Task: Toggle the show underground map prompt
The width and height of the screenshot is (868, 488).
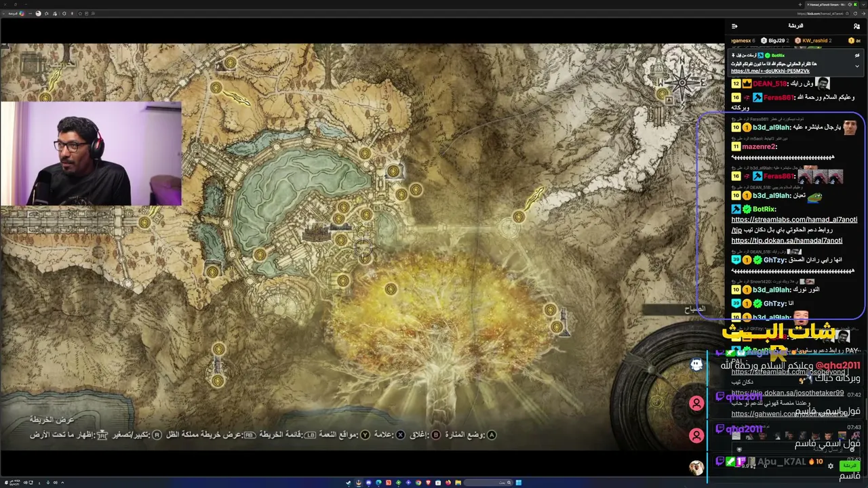Action: coord(68,434)
